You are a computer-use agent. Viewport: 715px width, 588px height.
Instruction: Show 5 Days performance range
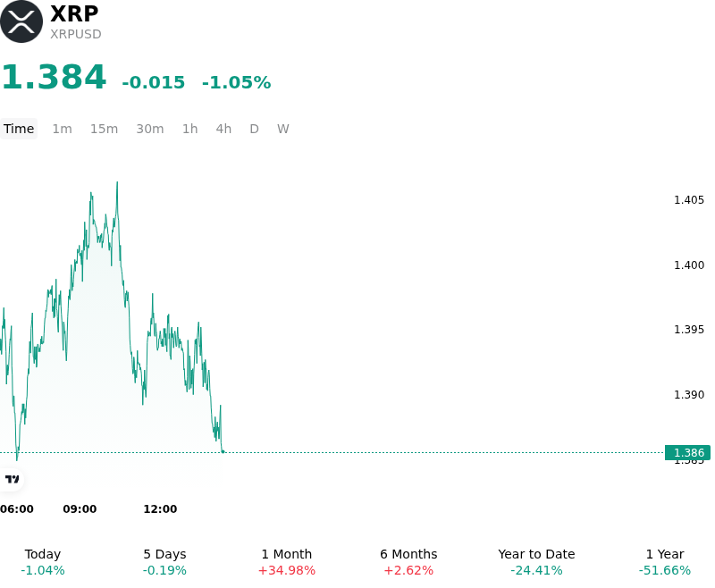164,562
